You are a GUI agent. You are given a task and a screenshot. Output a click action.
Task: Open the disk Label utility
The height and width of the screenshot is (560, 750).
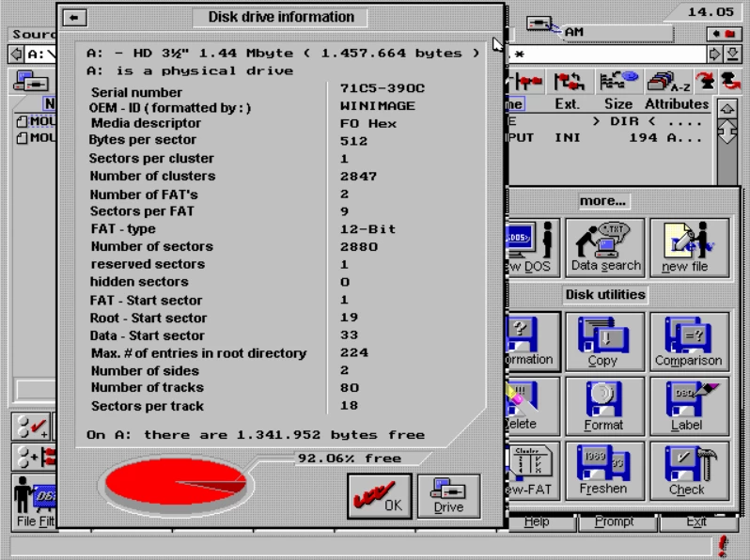(689, 406)
